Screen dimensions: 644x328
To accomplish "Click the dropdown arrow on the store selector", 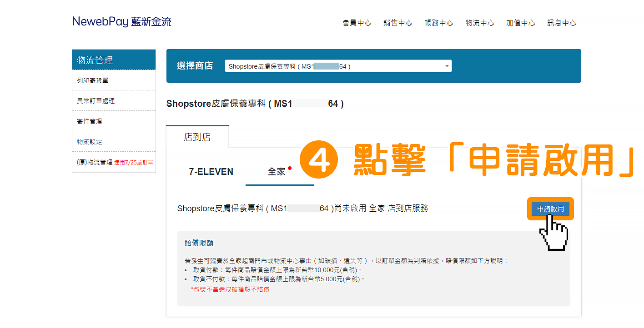I will point(446,65).
